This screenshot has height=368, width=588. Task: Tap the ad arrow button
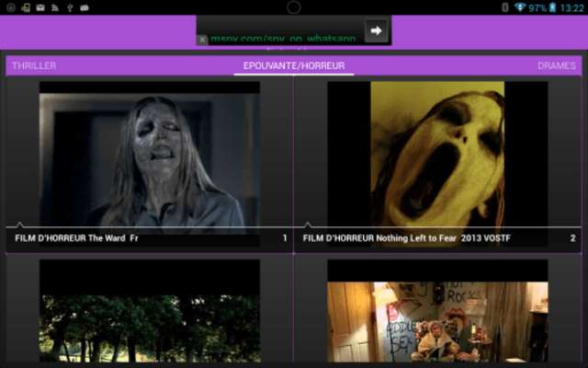(376, 30)
